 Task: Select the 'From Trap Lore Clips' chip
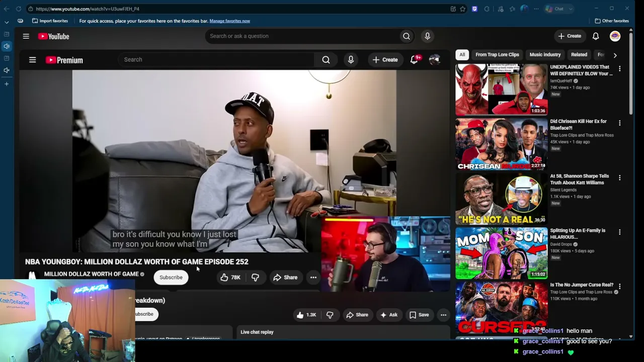497,55
